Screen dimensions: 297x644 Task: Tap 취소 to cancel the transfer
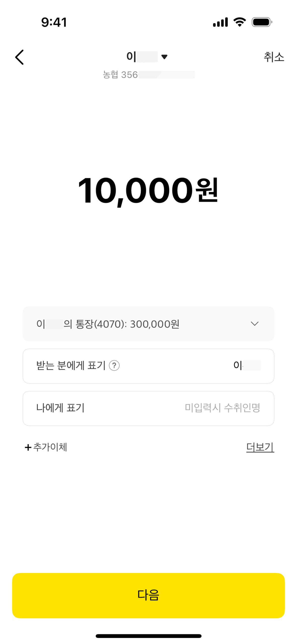274,57
